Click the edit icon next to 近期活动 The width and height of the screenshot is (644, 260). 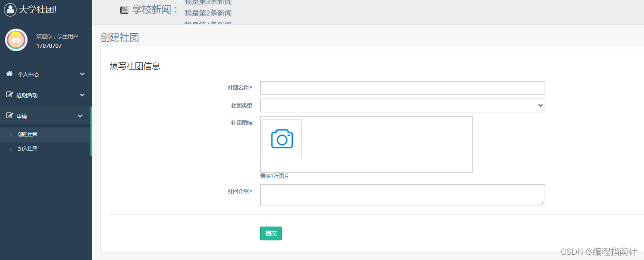click(9, 95)
